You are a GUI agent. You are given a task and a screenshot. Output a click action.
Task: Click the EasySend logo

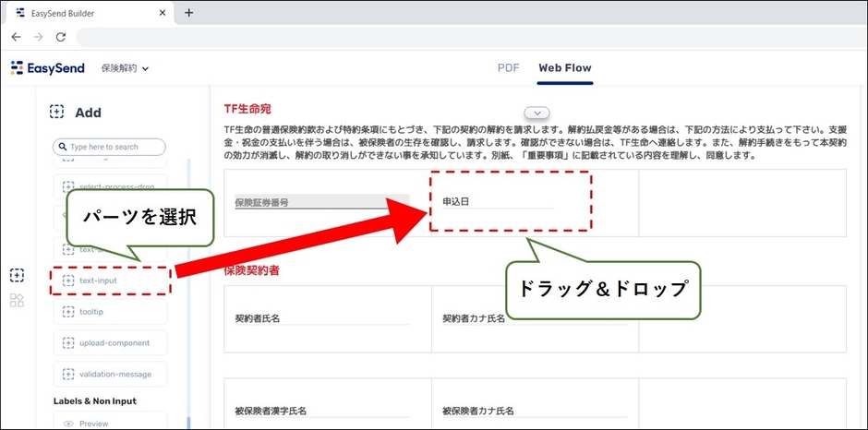pyautogui.click(x=49, y=68)
